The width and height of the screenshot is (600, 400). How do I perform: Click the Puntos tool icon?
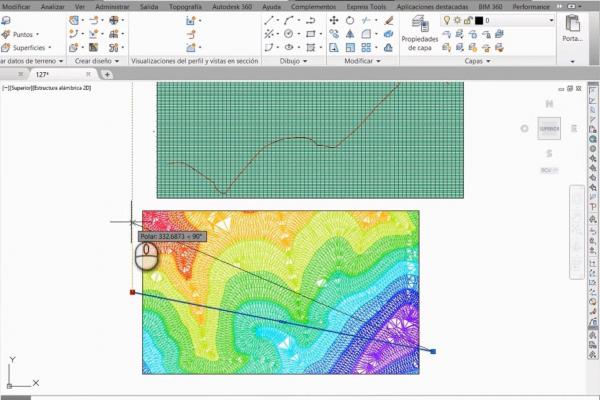6,33
